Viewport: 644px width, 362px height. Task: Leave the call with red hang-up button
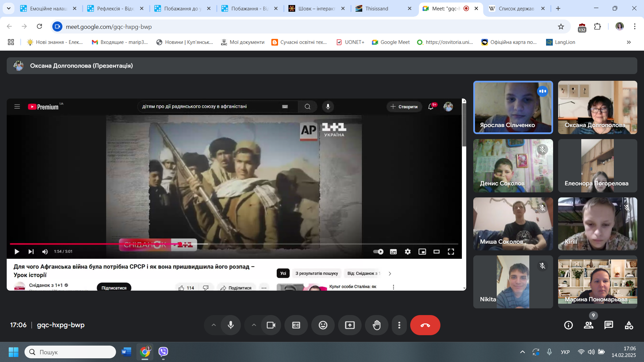point(425,325)
